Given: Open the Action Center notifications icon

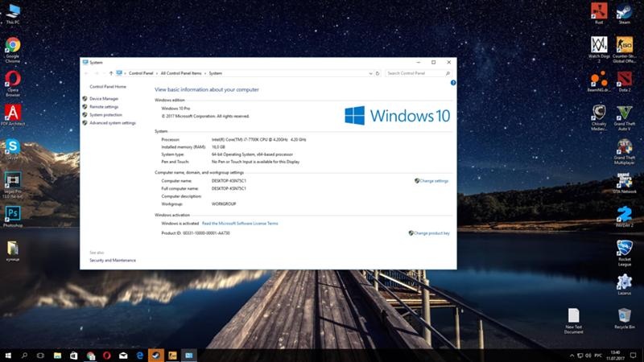Looking at the screenshot, I should click(x=633, y=356).
